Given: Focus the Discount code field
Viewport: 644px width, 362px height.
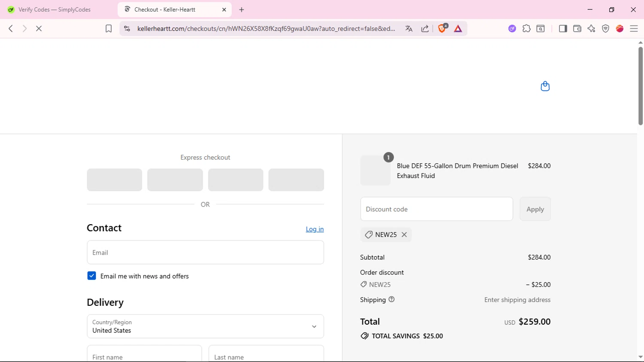Looking at the screenshot, I should 437,209.
